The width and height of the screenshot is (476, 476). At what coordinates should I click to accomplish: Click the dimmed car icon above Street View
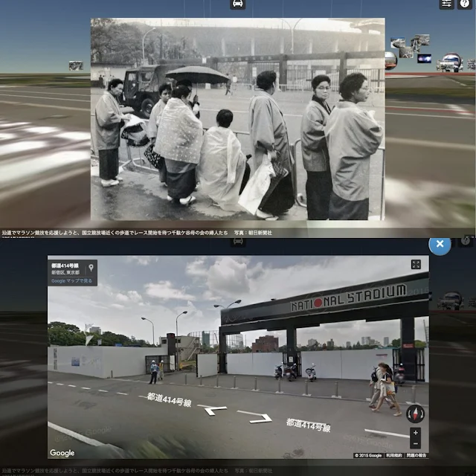pyautogui.click(x=238, y=242)
